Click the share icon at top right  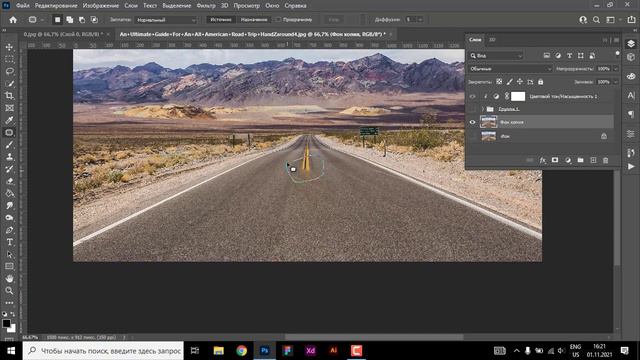pos(631,20)
